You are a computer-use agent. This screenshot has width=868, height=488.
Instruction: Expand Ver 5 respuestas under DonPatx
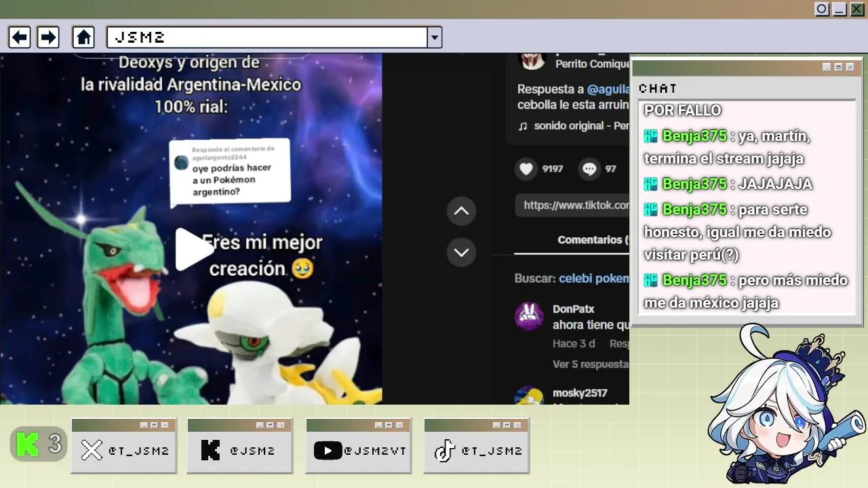591,364
